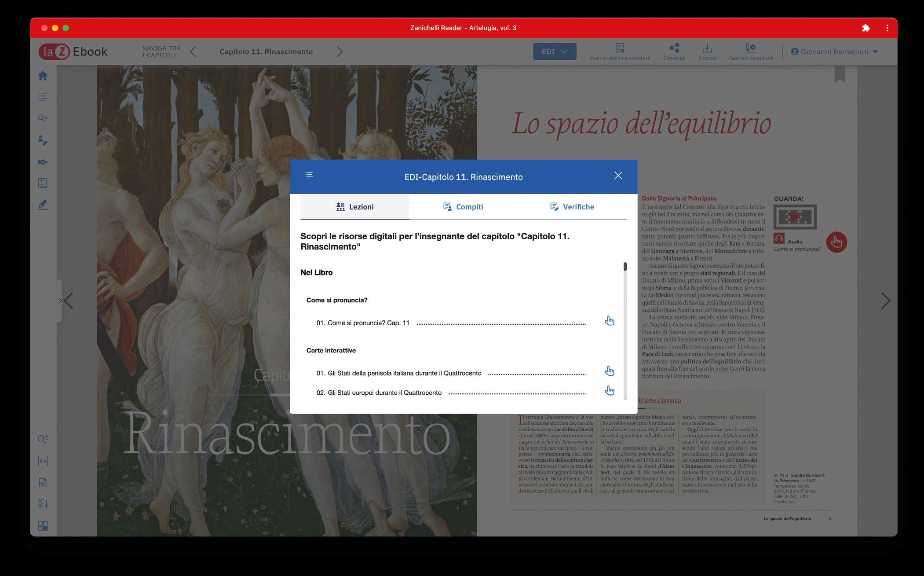Image resolution: width=924 pixels, height=576 pixels.
Task: Click the dialog's vertical scrollbar thumb
Action: coord(625,267)
